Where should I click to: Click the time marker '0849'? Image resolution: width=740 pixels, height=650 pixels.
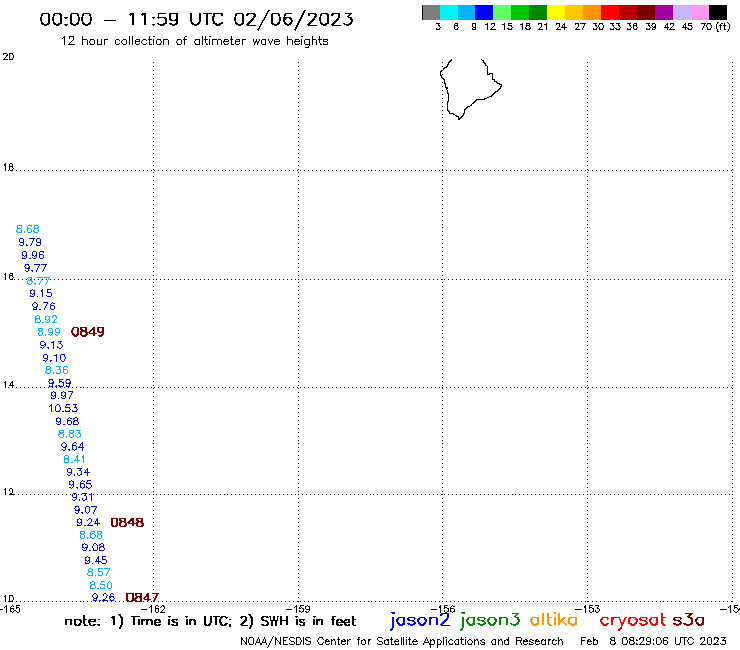coord(87,332)
